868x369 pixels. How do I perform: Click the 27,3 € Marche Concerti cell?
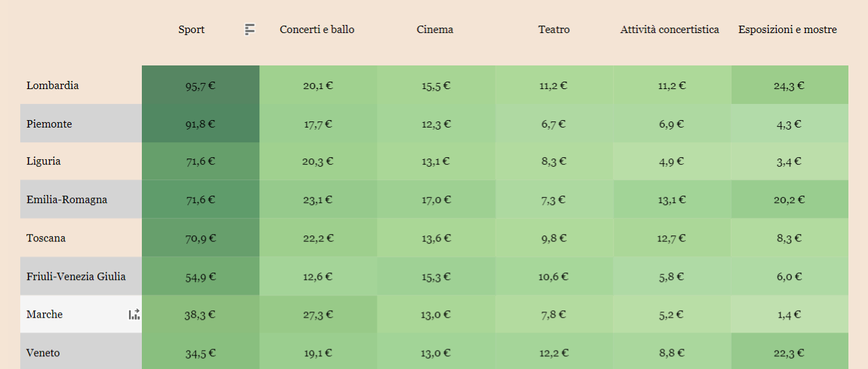coord(318,314)
